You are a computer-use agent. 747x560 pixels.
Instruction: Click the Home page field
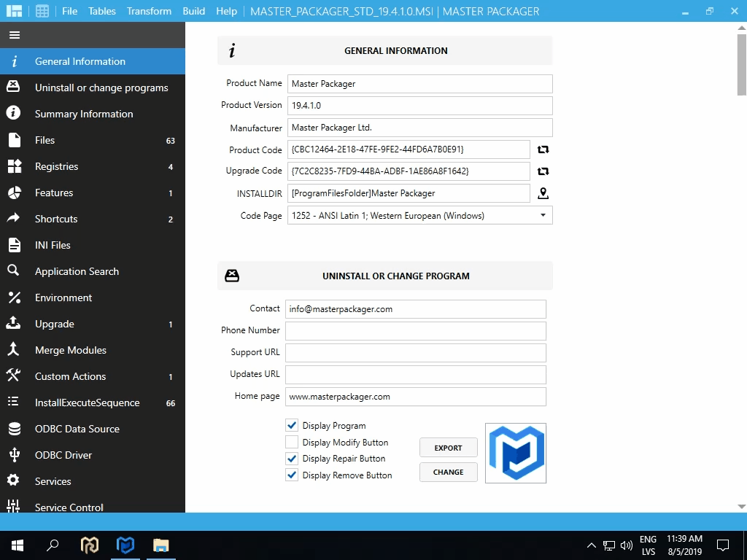(x=415, y=397)
